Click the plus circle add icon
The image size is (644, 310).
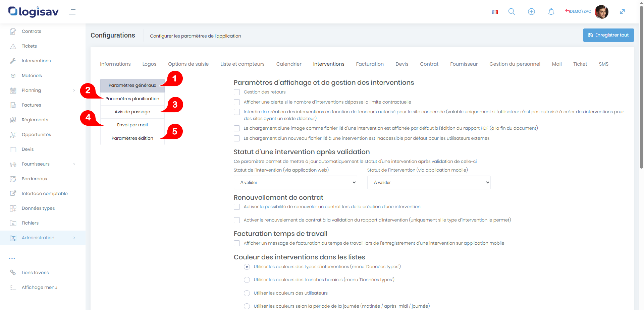tap(531, 12)
